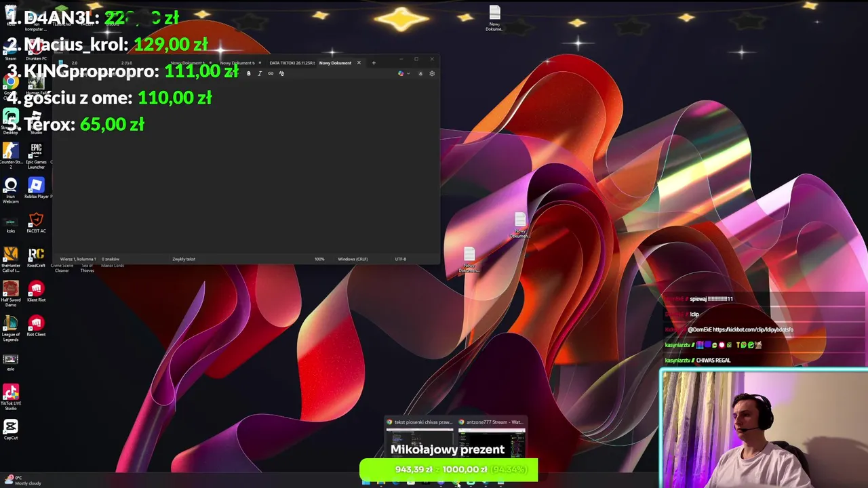
Task: Open Copilot menu in Notepad
Action: (x=403, y=73)
